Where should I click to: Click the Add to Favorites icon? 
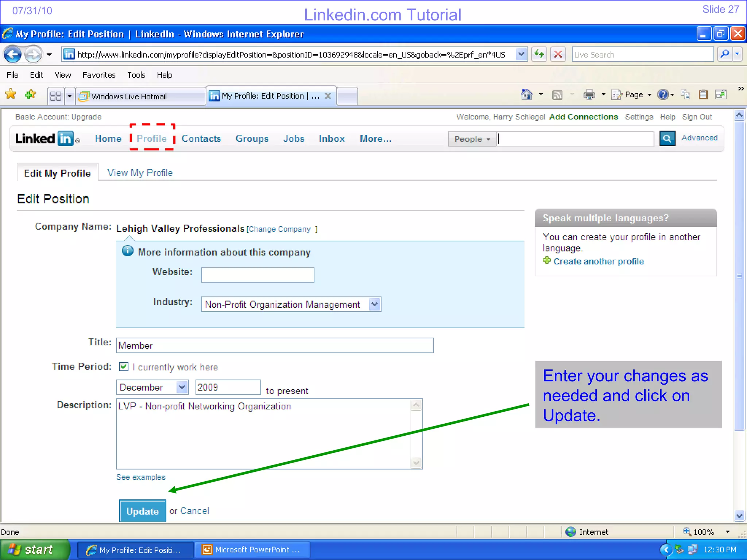(30, 94)
